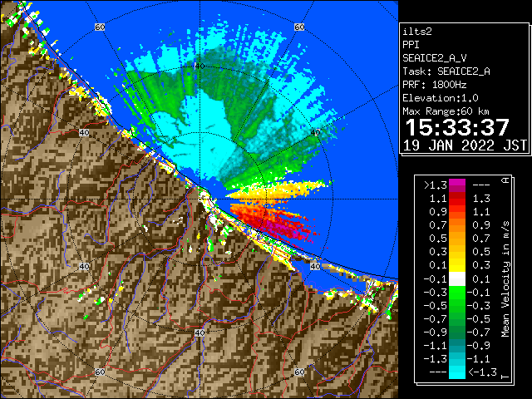
Task: Select the "PPI" scan type label
Action: (x=411, y=45)
